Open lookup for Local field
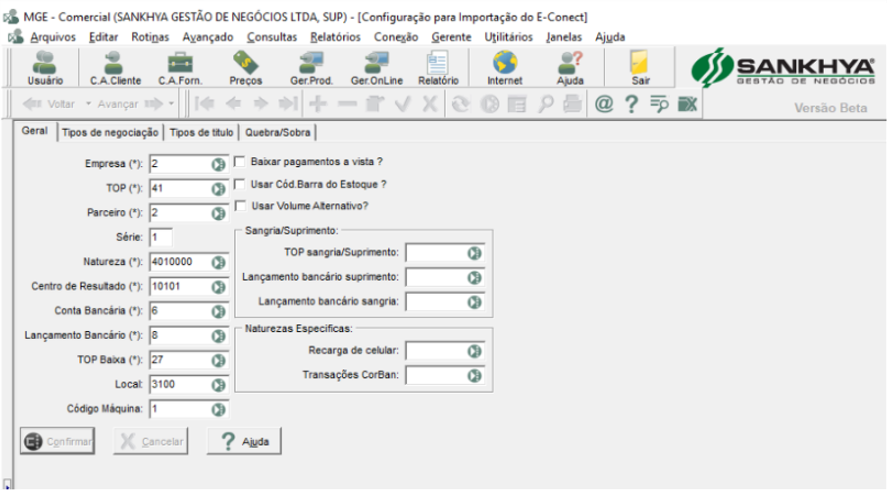 218,385
